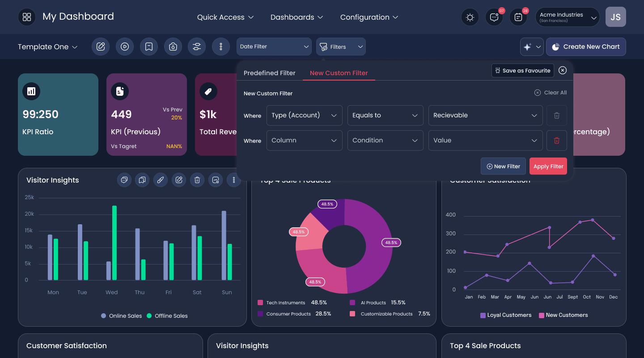Click the play presentation icon in toolbar
Screen dimensions: 644x358
click(x=125, y=47)
